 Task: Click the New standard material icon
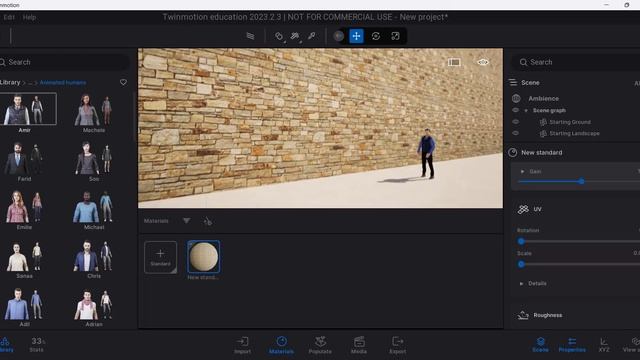click(513, 152)
